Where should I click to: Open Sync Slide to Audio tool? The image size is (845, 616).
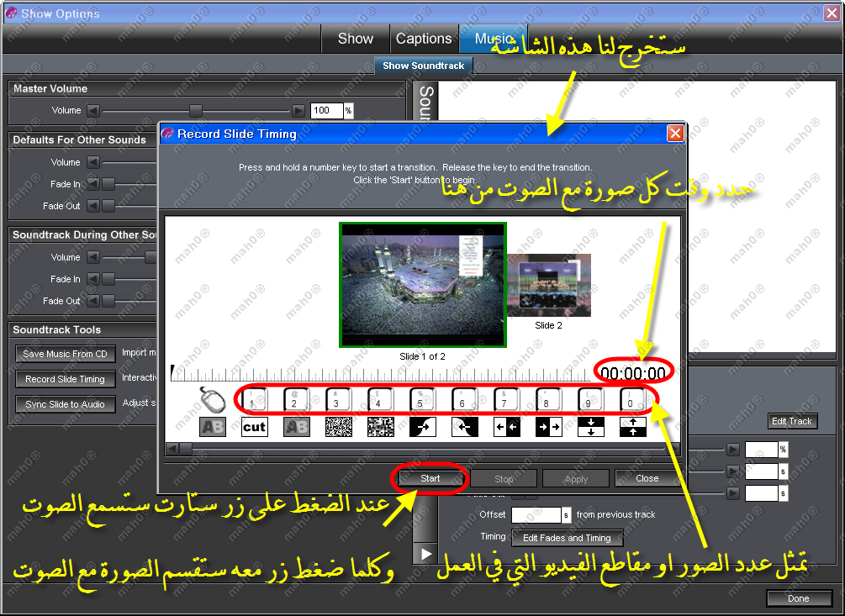point(65,404)
